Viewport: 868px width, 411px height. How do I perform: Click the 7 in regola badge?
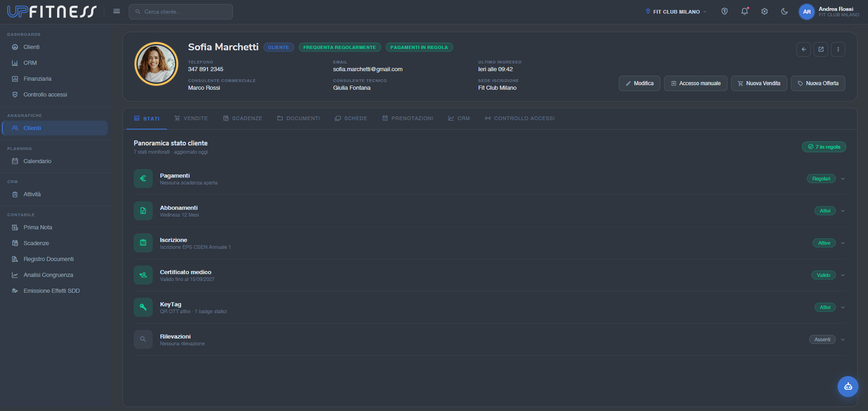coord(824,147)
